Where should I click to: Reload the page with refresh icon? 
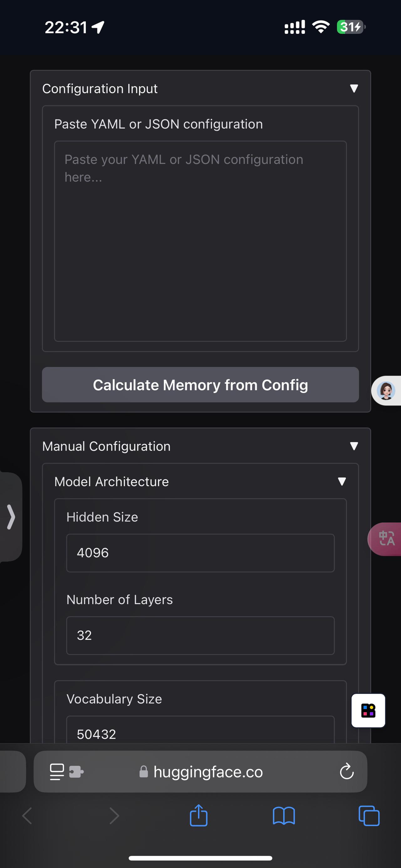tap(347, 771)
